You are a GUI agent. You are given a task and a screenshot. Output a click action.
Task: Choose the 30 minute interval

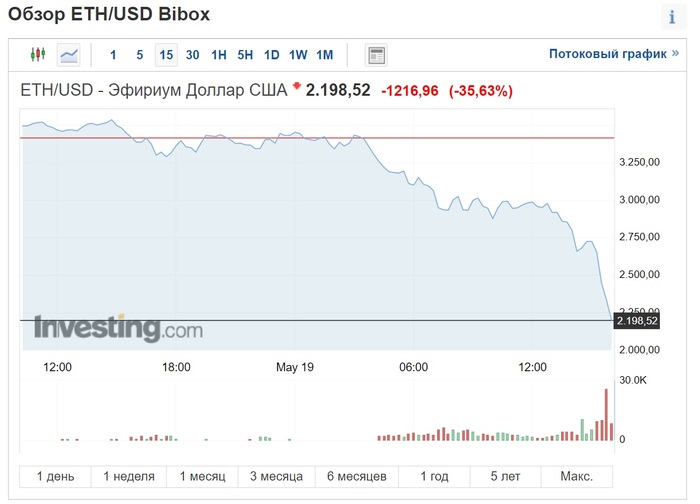tap(192, 55)
